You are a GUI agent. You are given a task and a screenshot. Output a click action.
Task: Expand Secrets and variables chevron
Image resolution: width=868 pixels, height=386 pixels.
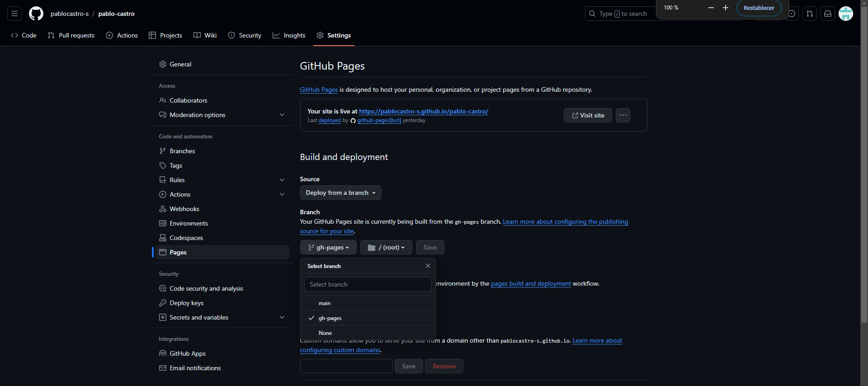pyautogui.click(x=282, y=317)
